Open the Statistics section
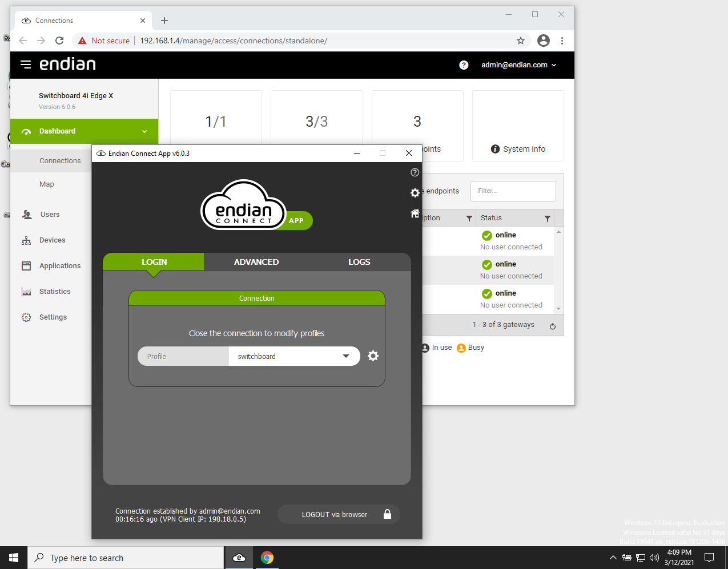The image size is (728, 569). click(x=55, y=292)
